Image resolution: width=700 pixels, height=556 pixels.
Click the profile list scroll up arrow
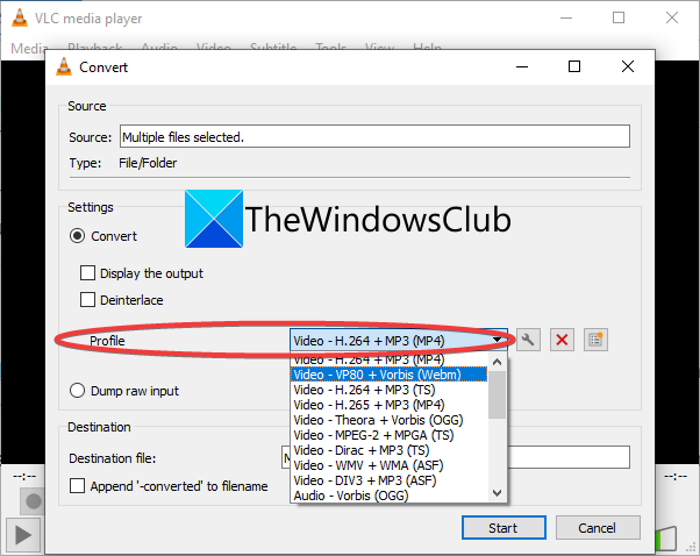(x=497, y=362)
